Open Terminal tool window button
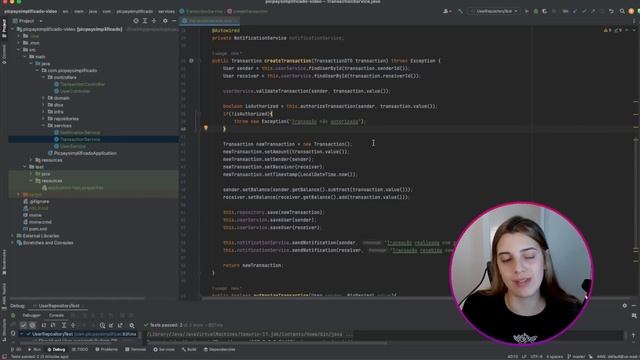Image resolution: width=640 pixels, height=360 pixels. tap(136, 350)
